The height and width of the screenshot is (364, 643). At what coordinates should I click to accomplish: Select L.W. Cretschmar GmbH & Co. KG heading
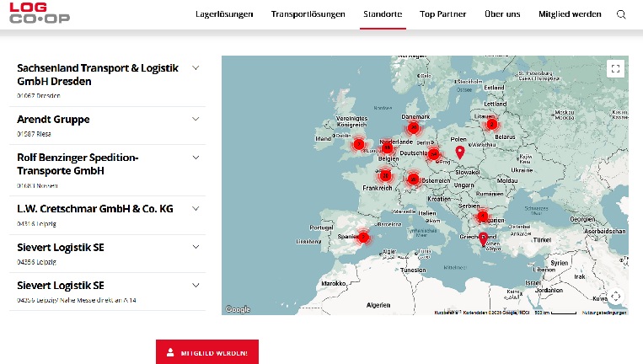pyautogui.click(x=95, y=209)
